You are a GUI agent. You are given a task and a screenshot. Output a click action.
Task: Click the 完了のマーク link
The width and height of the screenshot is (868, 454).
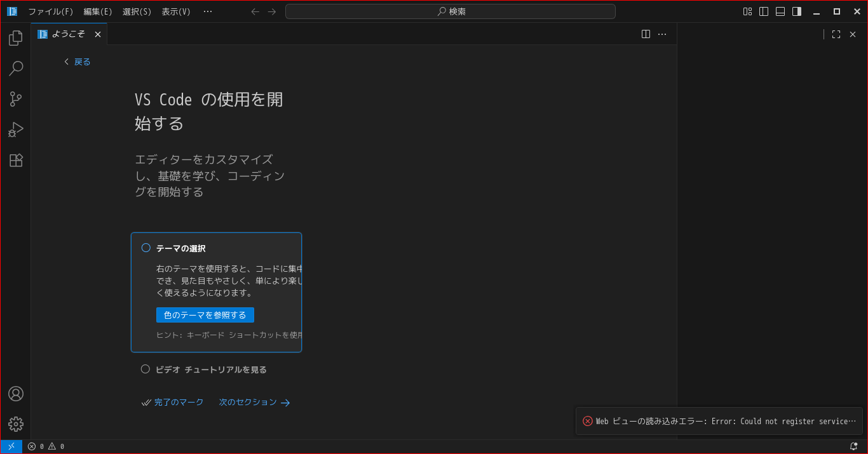pos(173,402)
